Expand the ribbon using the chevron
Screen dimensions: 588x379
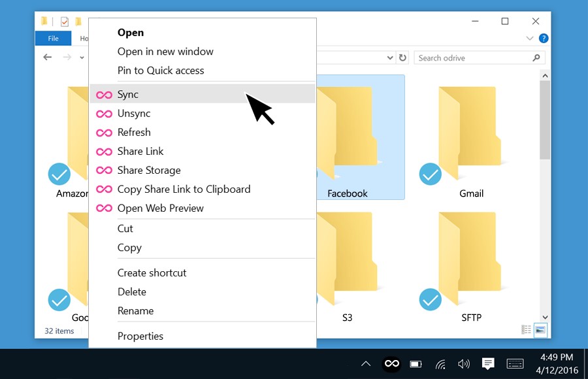point(530,39)
